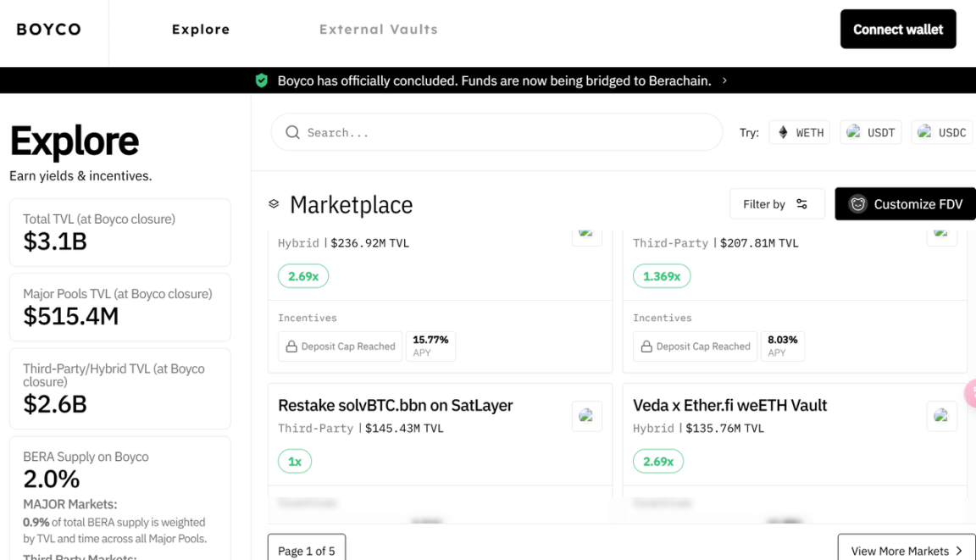
Task: Click the BOYCO logo
Action: 49,30
